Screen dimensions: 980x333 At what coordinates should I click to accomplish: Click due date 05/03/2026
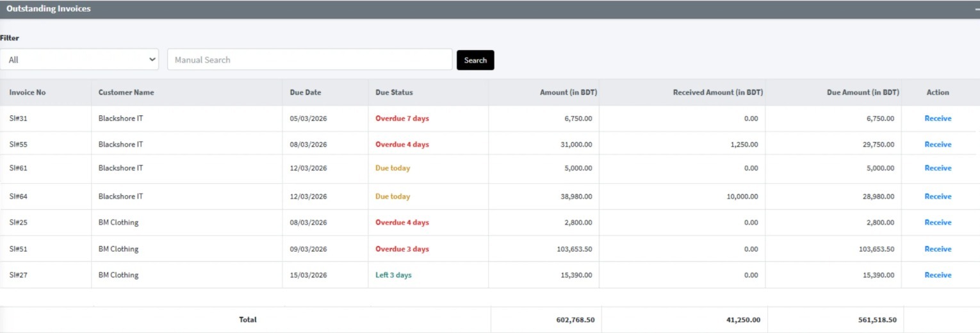pos(308,118)
